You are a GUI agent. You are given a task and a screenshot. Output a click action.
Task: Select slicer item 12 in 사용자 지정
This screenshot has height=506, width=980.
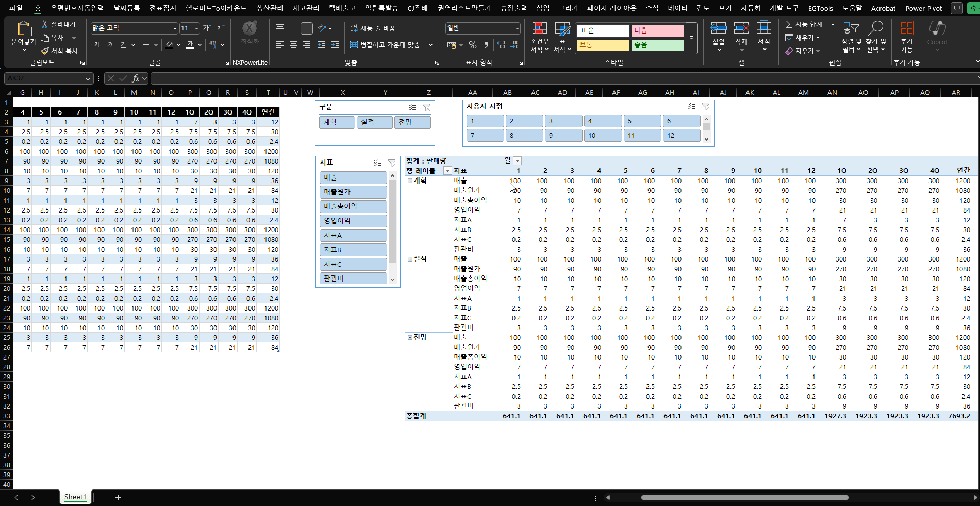[x=681, y=136]
